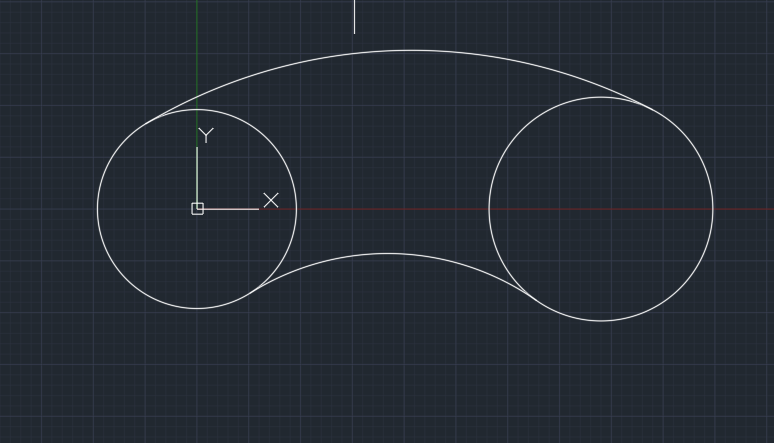Select the short vertical line at top
Viewport: 774px width, 443px height.
click(354, 17)
